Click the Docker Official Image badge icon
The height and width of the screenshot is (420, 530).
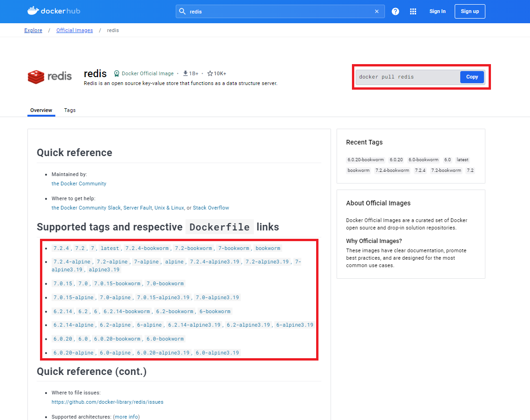[117, 73]
